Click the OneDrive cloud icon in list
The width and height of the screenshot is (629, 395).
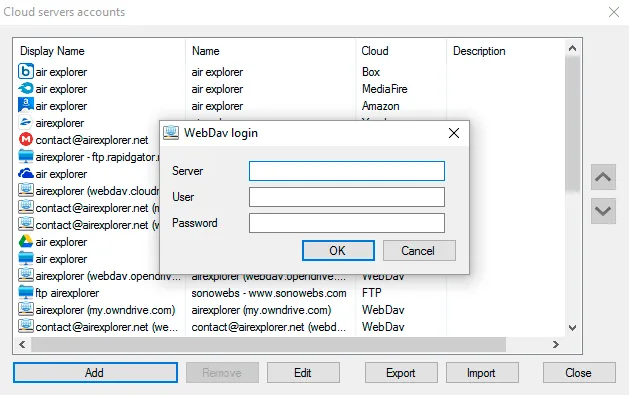coord(26,173)
